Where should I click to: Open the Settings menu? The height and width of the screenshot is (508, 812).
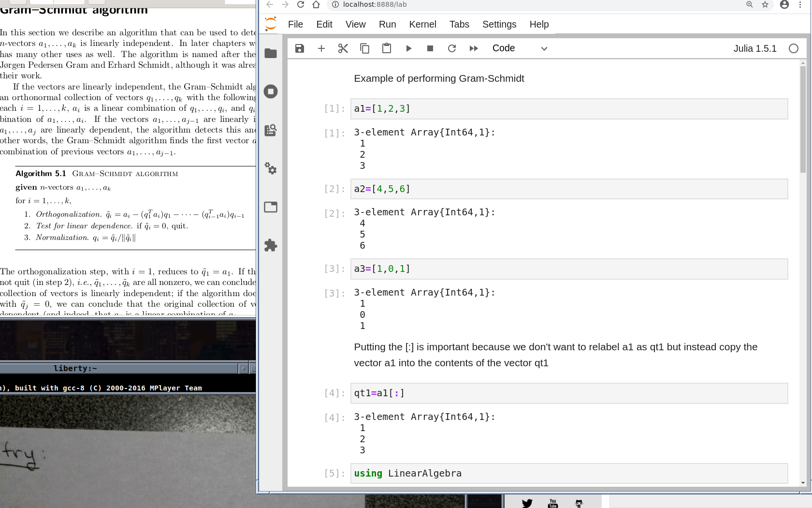coord(499,24)
